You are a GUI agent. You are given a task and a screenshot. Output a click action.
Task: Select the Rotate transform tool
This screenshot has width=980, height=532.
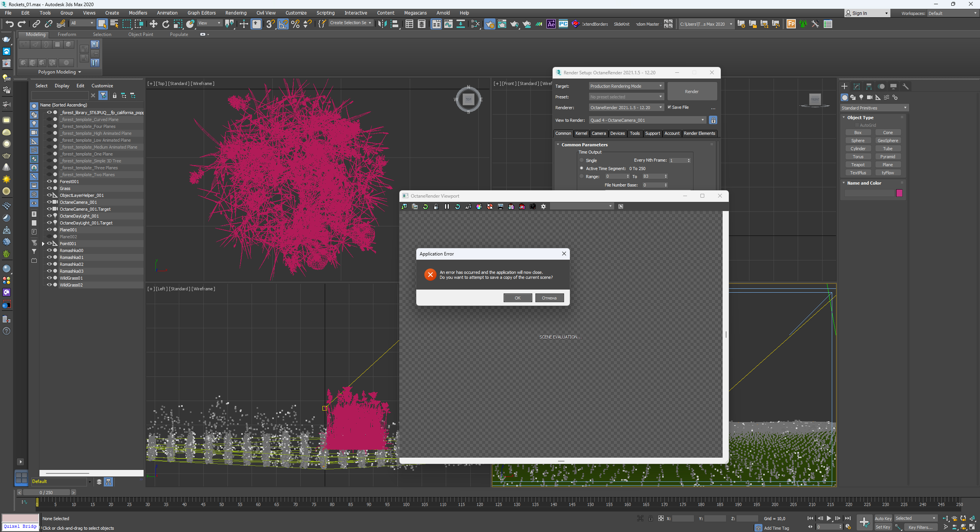(x=165, y=24)
